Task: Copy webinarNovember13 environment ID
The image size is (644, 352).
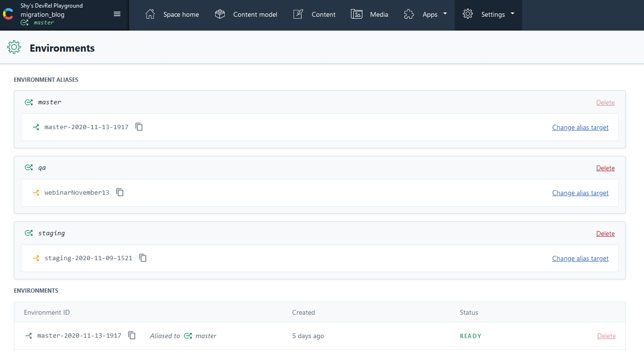Action: coord(120,193)
